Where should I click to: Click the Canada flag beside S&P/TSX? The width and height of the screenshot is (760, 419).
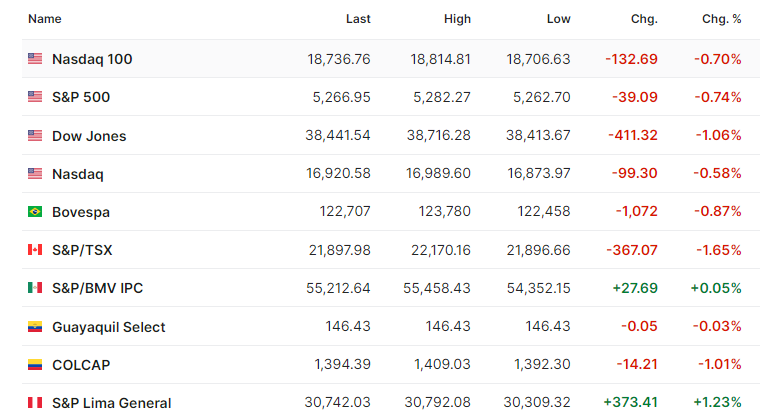point(35,249)
